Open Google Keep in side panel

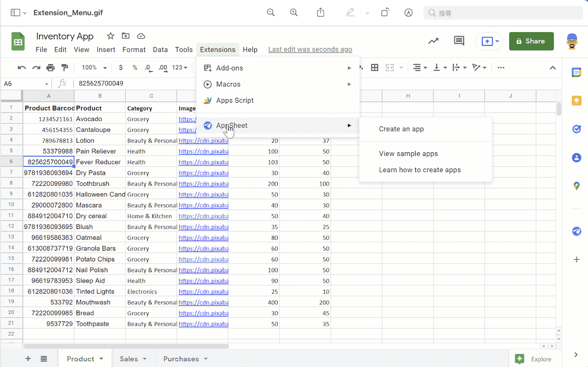point(576,101)
